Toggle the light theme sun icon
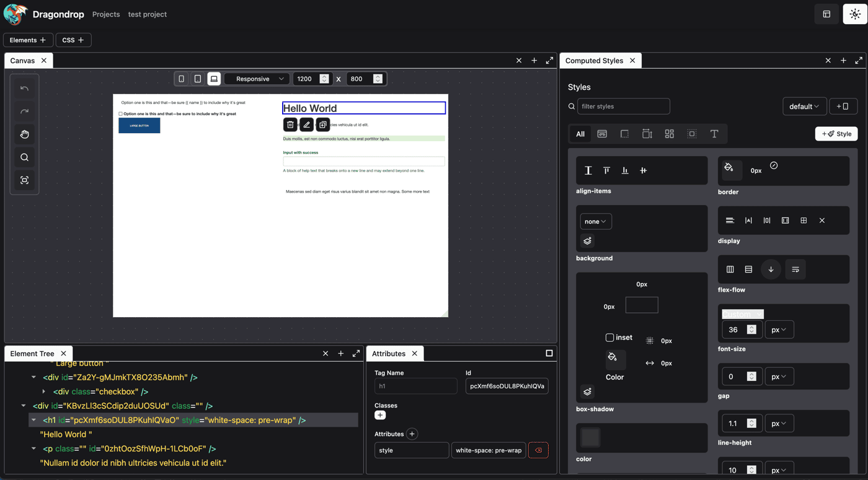Image resolution: width=868 pixels, height=480 pixels. [855, 14]
